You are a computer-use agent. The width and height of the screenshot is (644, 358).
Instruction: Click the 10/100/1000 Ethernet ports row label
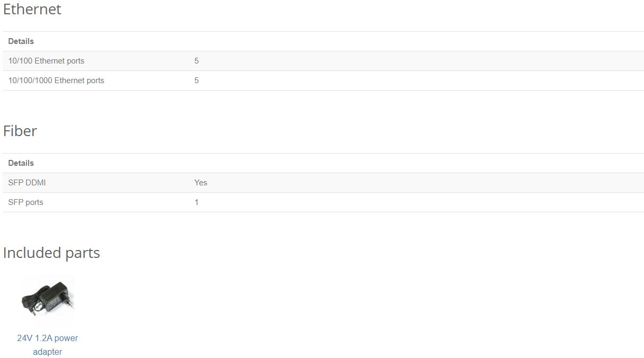[56, 80]
